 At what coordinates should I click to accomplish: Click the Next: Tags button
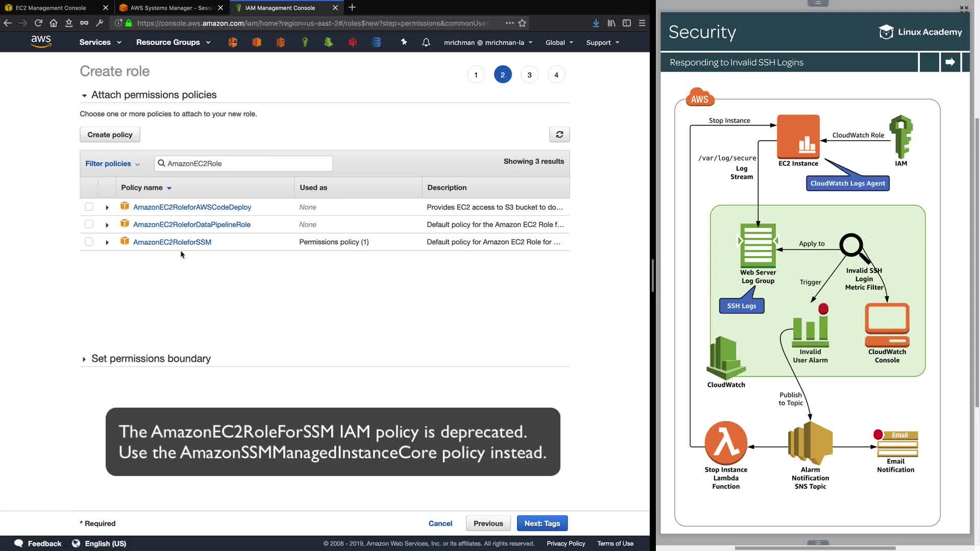542,523
